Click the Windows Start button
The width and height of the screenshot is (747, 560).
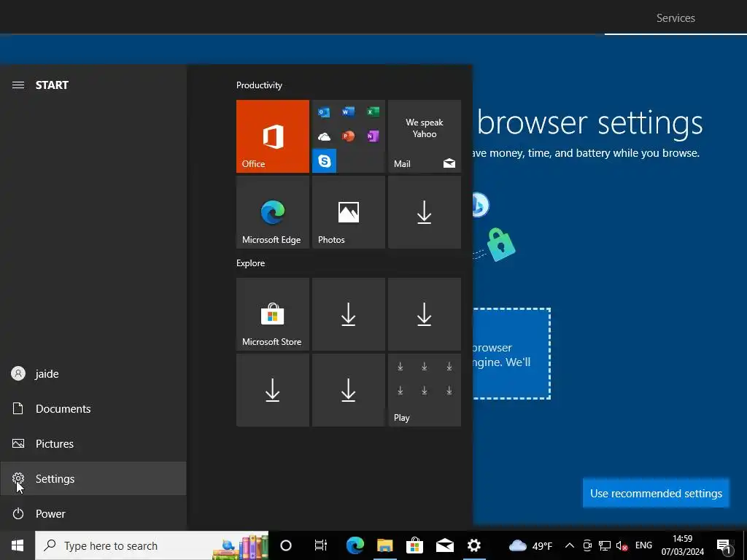click(18, 545)
